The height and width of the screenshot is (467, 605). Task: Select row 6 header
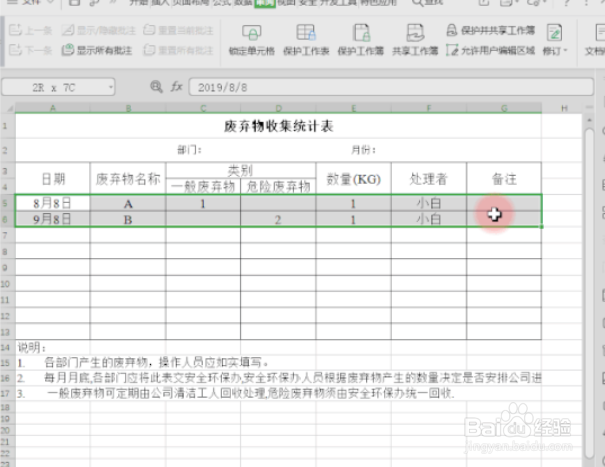click(7, 219)
